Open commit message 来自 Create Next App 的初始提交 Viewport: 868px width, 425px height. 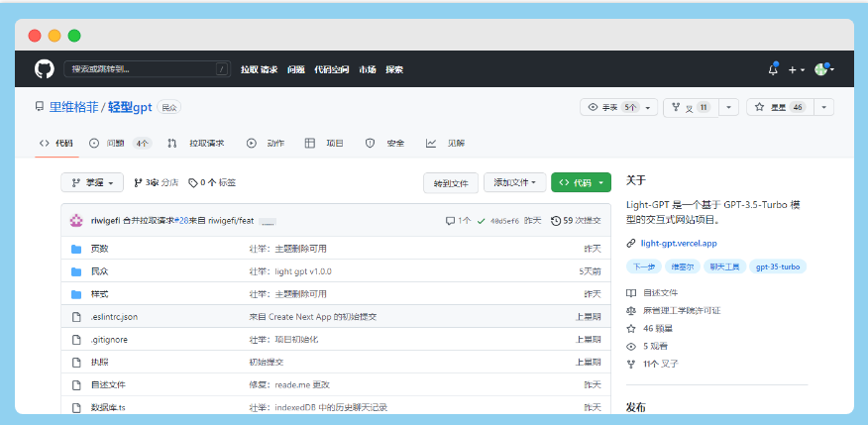coord(313,317)
